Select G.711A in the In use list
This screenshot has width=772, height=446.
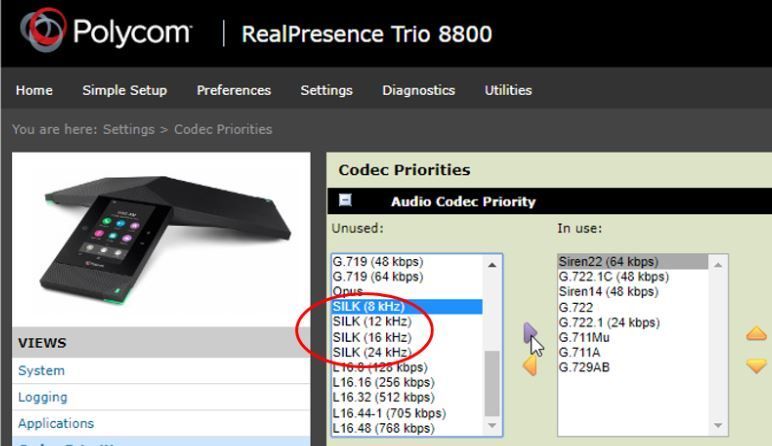pos(633,352)
